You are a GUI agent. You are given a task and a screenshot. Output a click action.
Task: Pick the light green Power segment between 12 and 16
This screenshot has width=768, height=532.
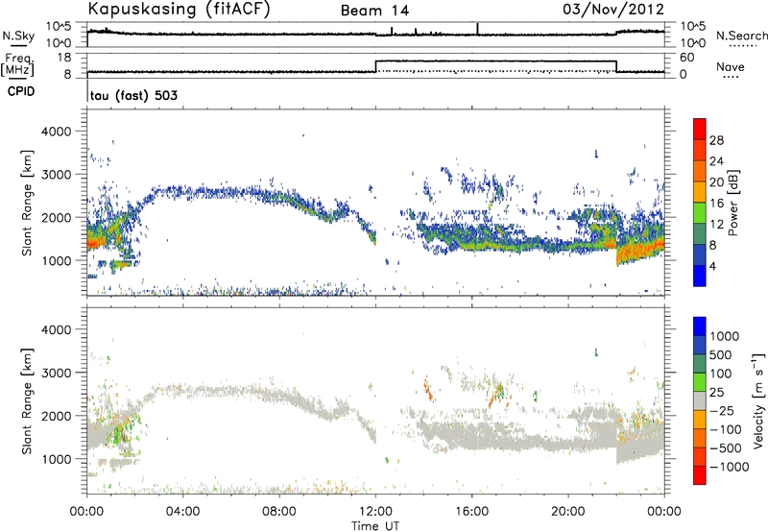click(x=700, y=212)
